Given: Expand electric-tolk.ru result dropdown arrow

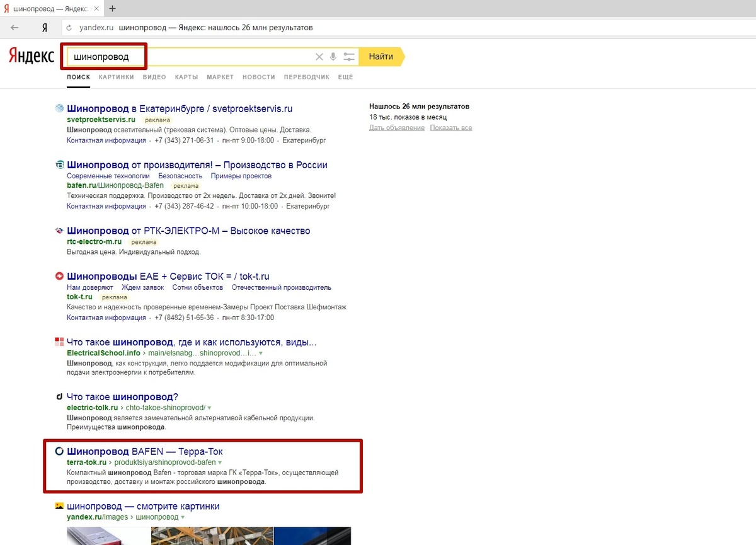Looking at the screenshot, I should pos(210,408).
